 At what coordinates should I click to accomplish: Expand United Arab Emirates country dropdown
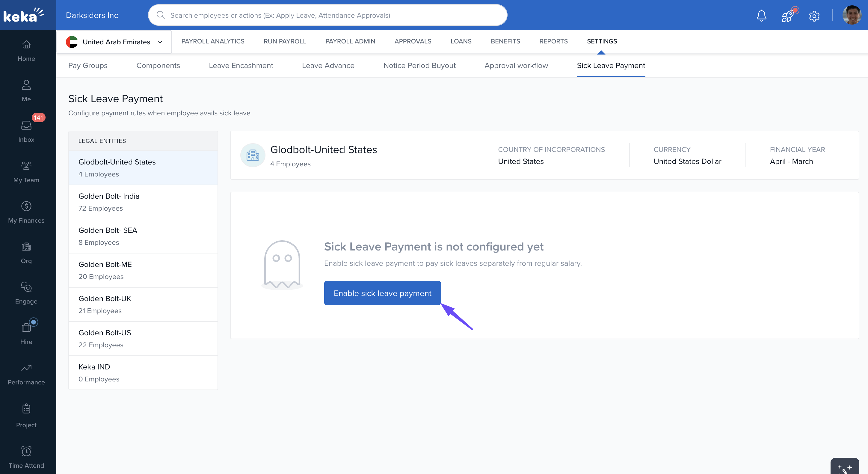pyautogui.click(x=114, y=42)
